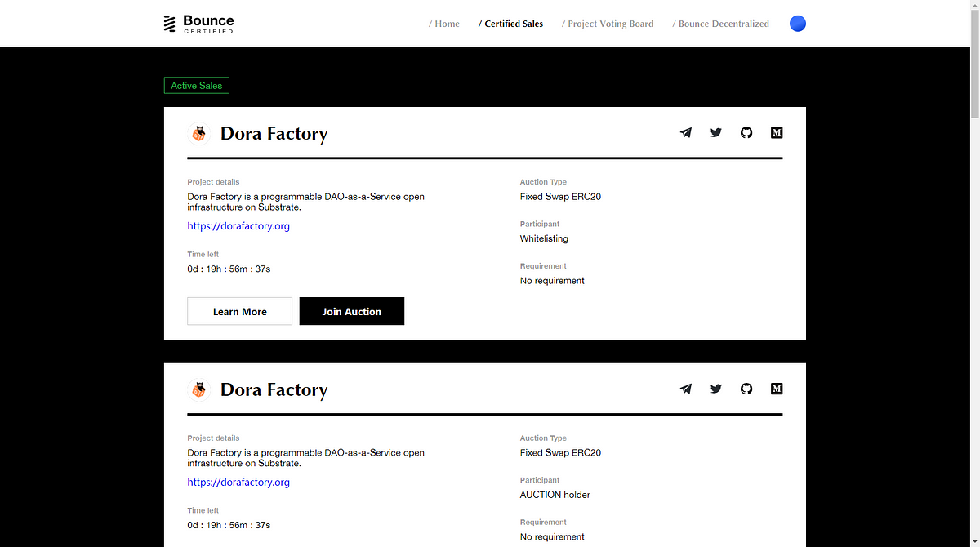980x547 pixels.
Task: Click time left countdown in second card
Action: click(x=229, y=525)
